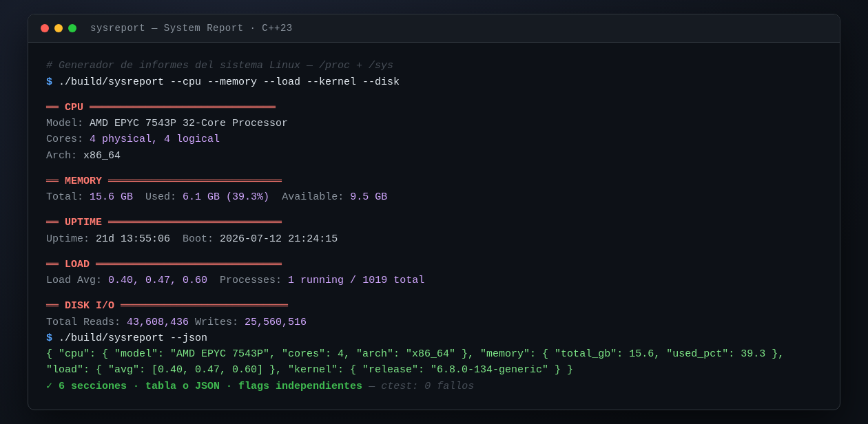Click the yellow minimize window dot
This screenshot has width=868, height=424.
click(x=59, y=28)
